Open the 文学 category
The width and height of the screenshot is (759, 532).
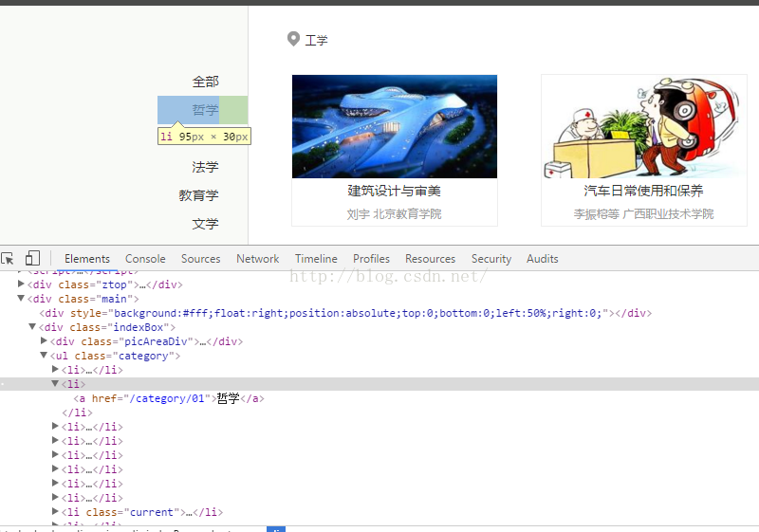(205, 224)
